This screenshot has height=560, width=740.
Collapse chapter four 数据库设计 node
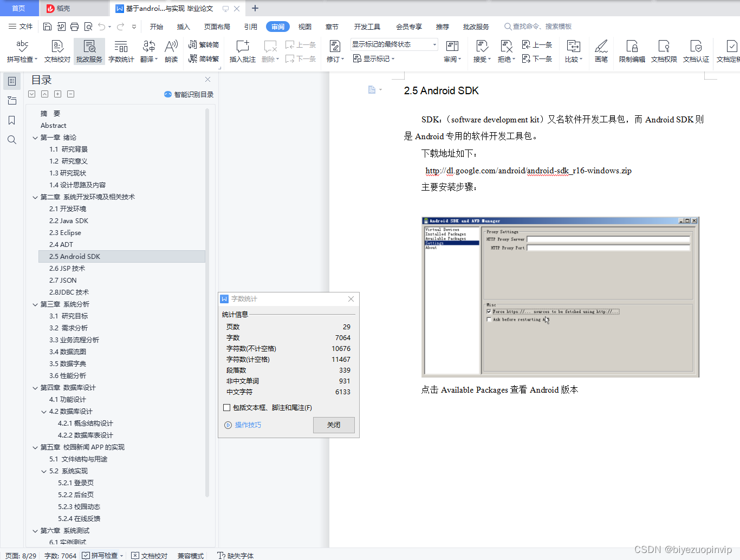pos(35,388)
